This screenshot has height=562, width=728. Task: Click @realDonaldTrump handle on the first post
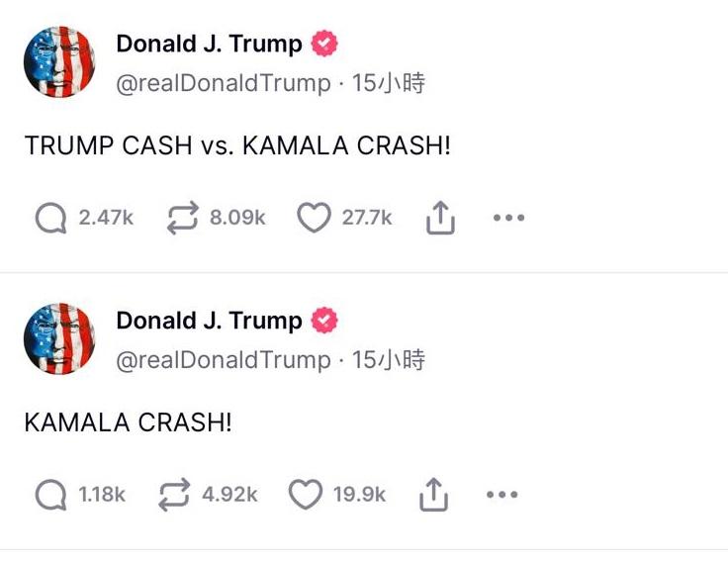point(224,84)
